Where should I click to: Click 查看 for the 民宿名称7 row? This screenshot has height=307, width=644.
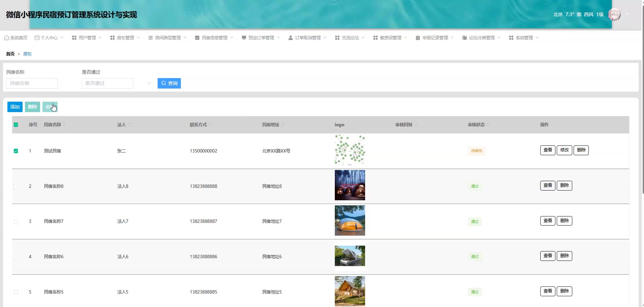tap(548, 221)
